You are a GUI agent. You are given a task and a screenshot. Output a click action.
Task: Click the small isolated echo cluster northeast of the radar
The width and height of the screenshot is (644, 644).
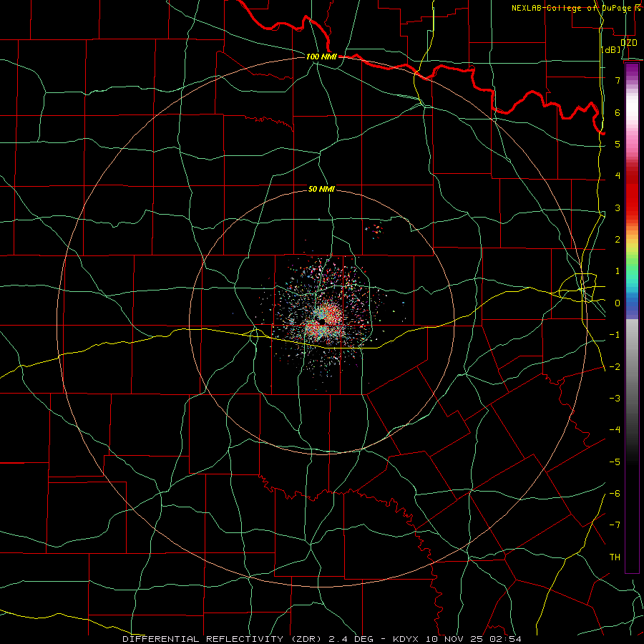(x=374, y=231)
